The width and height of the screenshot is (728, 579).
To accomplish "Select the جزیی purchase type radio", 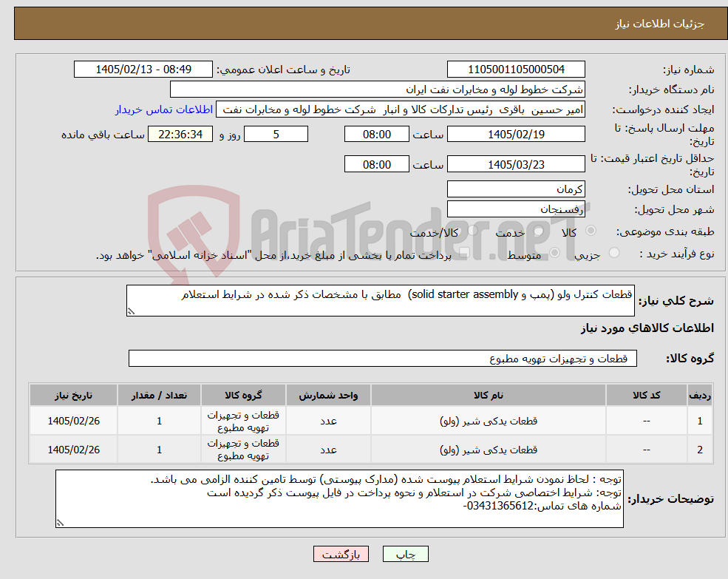I will tap(614, 253).
